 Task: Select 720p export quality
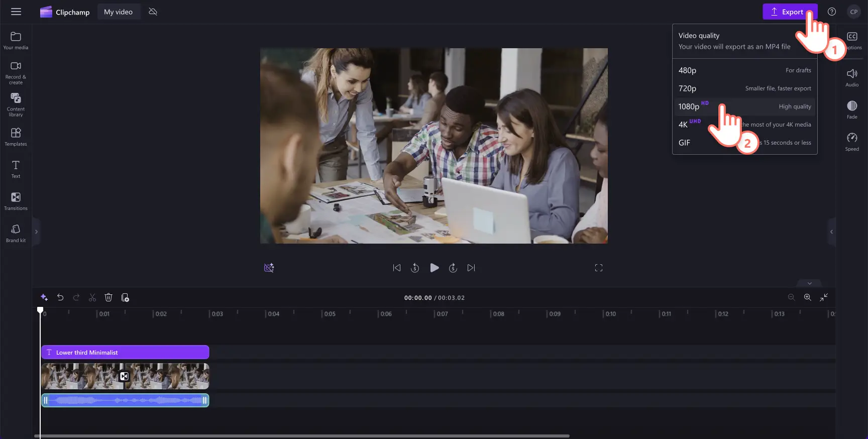click(744, 88)
